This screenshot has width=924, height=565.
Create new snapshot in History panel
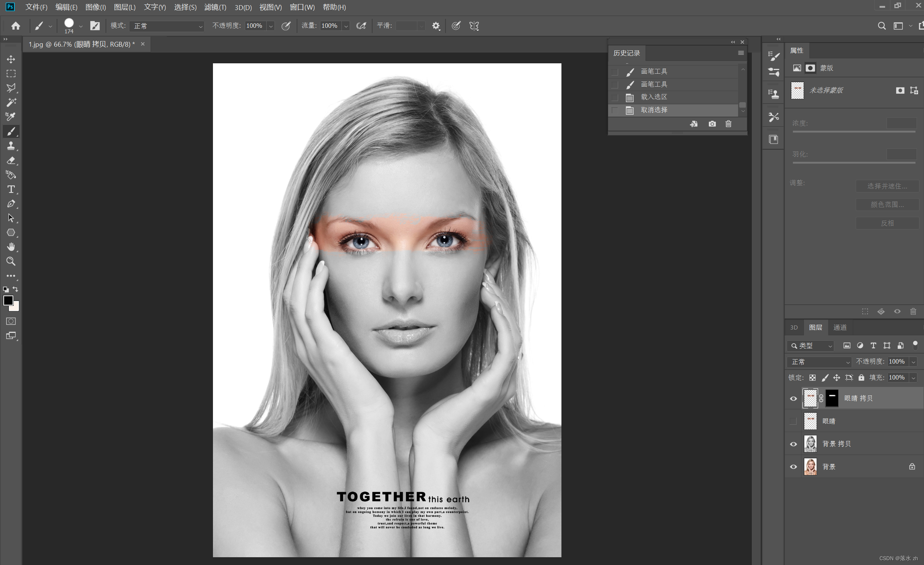coord(712,124)
